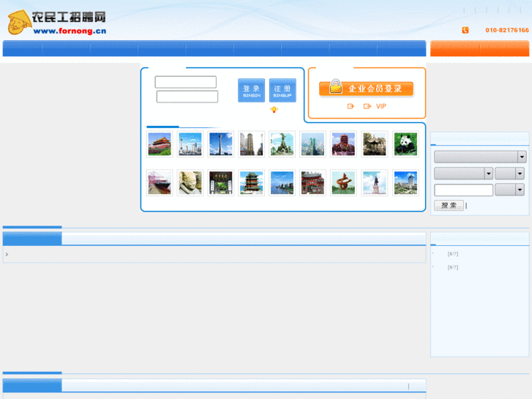Open the small middle-right dropdown in search panel
The width and height of the screenshot is (532, 399).
point(510,174)
